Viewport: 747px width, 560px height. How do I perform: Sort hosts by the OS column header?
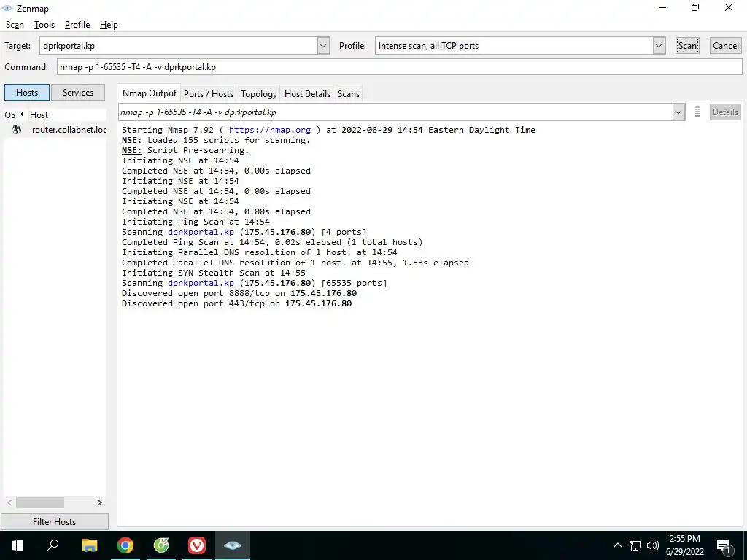click(x=15, y=114)
